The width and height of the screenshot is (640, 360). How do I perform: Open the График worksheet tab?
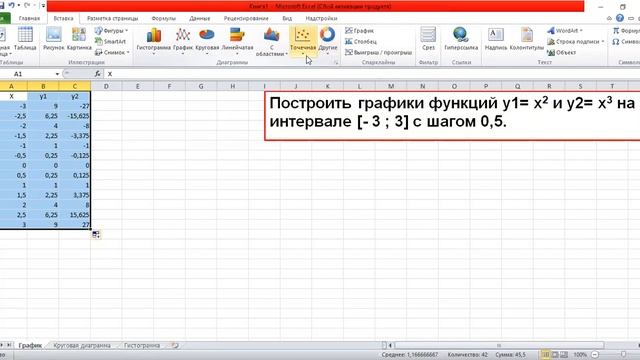[x=30, y=345]
